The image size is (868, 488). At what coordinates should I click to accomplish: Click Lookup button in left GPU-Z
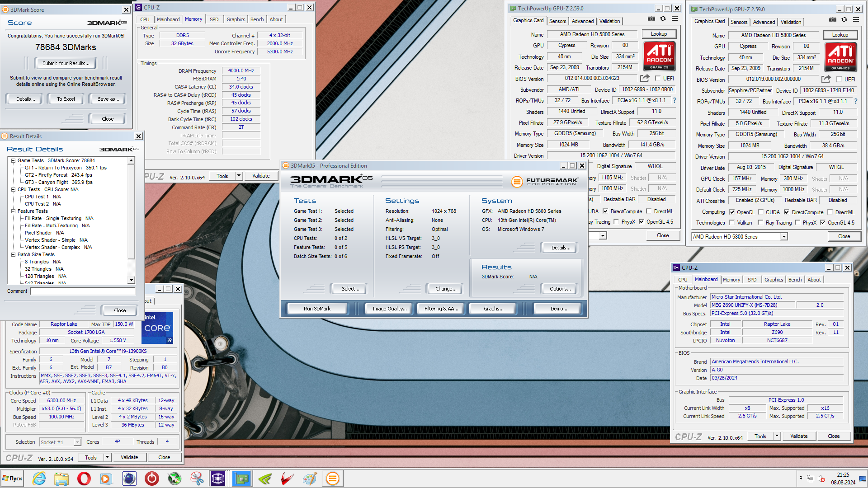(x=659, y=34)
